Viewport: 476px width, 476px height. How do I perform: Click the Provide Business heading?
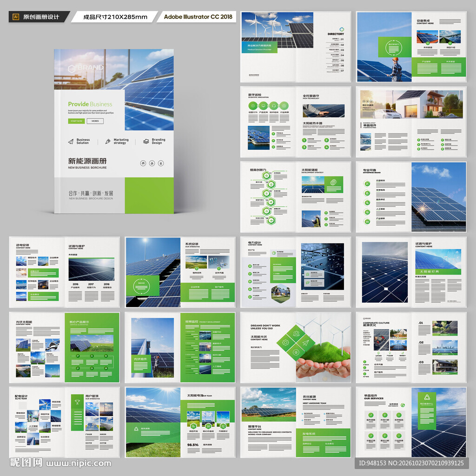pos(90,104)
